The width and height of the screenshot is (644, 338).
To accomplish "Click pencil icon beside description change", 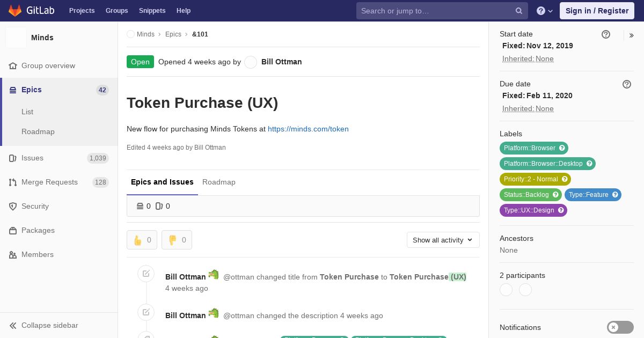I will [x=146, y=312].
